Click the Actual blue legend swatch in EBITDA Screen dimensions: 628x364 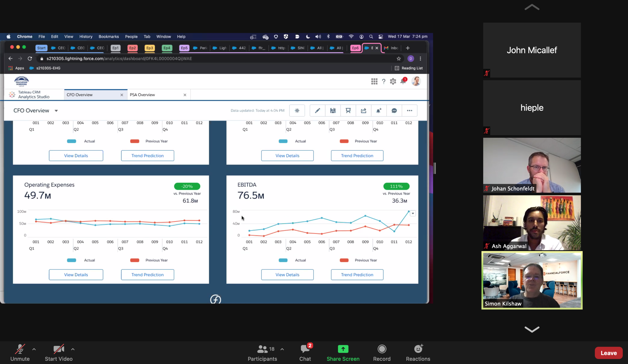(x=283, y=260)
